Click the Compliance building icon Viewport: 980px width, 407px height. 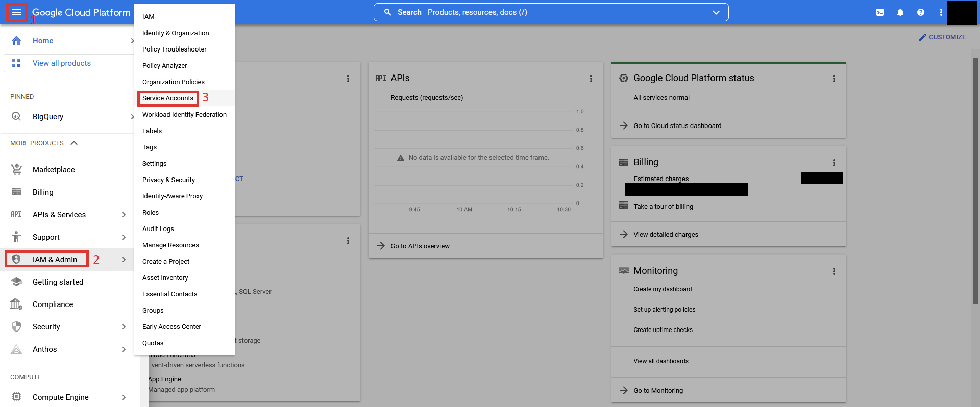pyautogui.click(x=16, y=304)
